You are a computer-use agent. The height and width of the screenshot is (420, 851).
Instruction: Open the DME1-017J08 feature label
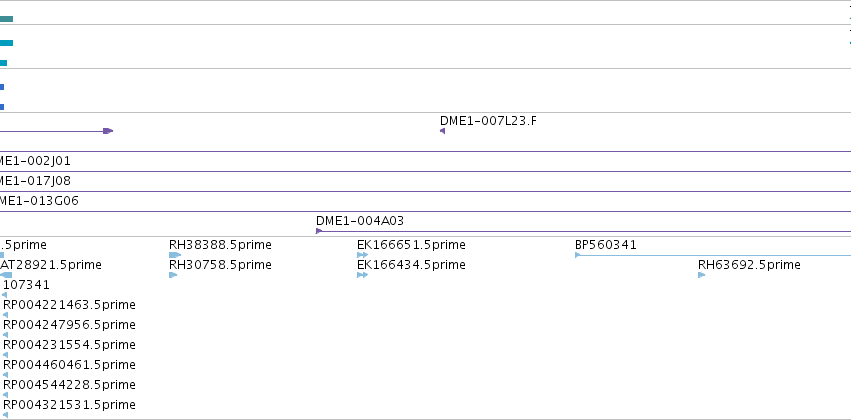(x=35, y=181)
